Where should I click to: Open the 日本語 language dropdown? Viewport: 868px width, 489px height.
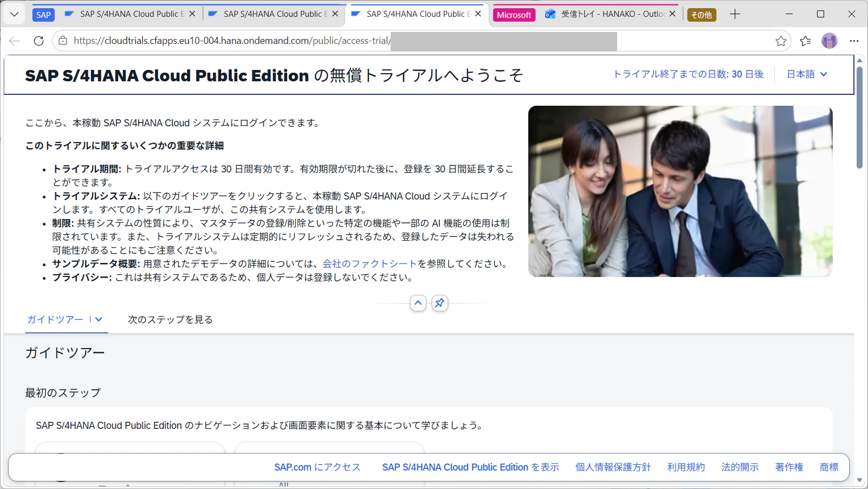(x=807, y=74)
